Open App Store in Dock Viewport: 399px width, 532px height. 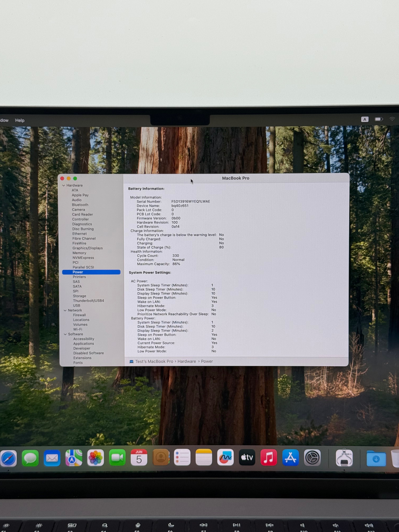[x=291, y=457]
